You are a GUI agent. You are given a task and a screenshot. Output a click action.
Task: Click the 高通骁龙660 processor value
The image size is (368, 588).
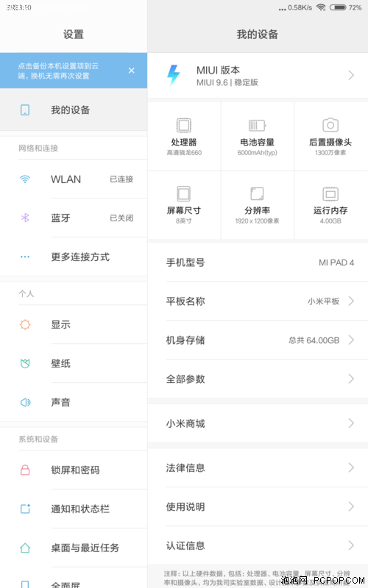pyautogui.click(x=184, y=153)
